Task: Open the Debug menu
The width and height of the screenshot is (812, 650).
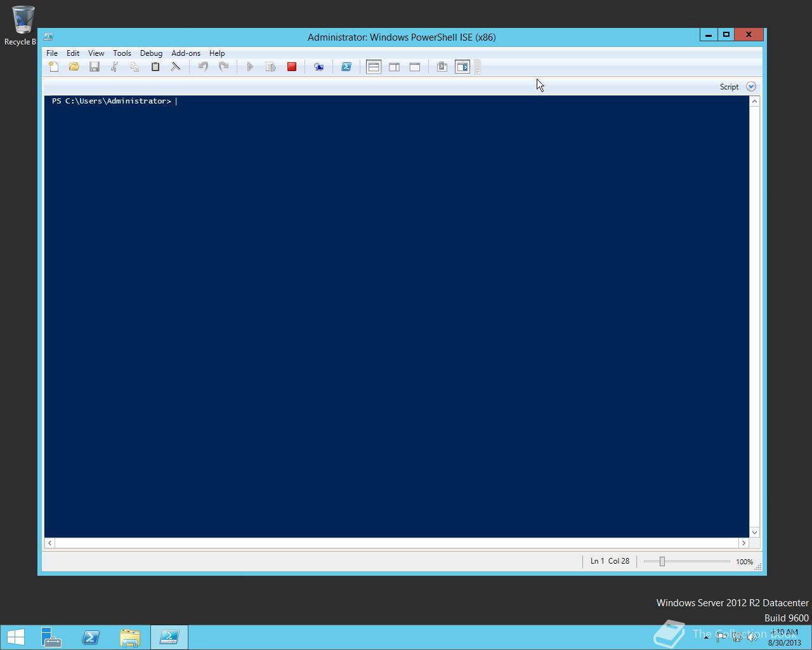Action: click(x=151, y=53)
